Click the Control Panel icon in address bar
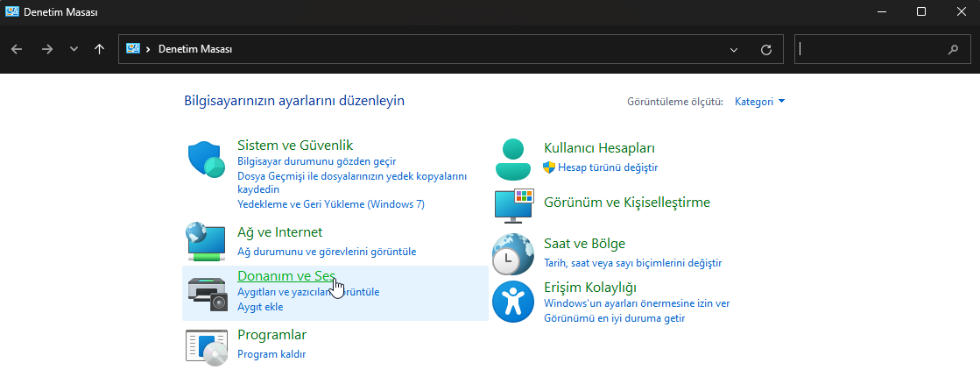The image size is (980, 377). (132, 49)
